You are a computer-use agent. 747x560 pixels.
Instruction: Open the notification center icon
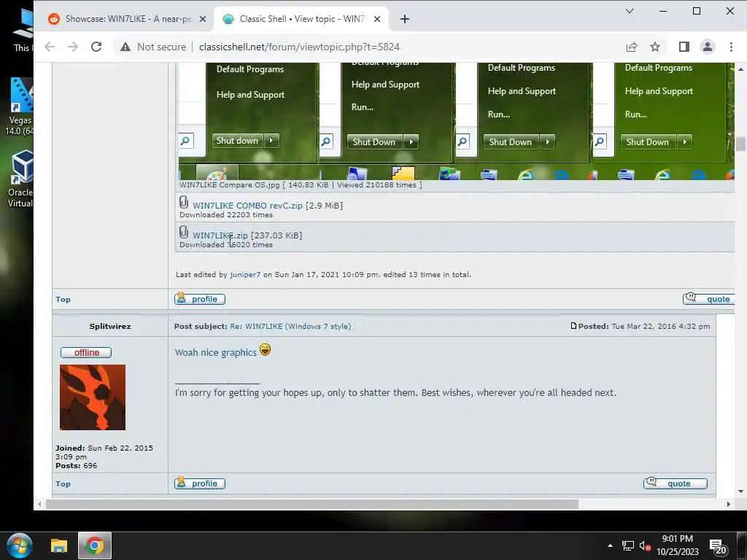(x=718, y=547)
